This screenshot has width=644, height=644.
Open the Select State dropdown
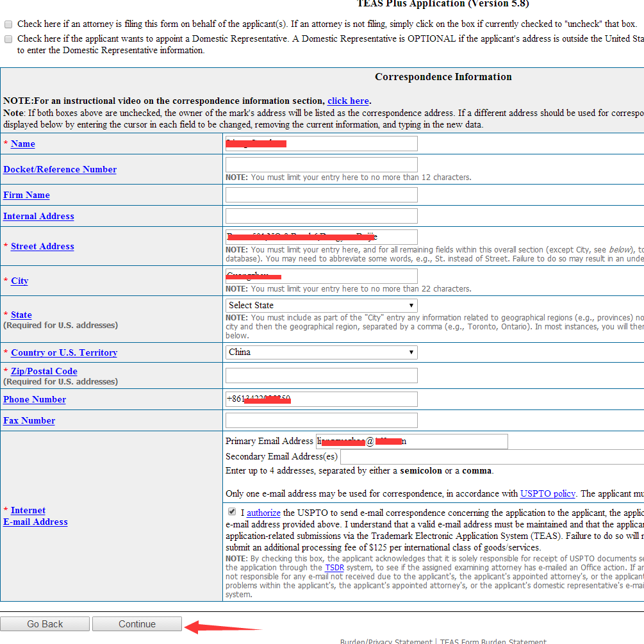(x=321, y=306)
